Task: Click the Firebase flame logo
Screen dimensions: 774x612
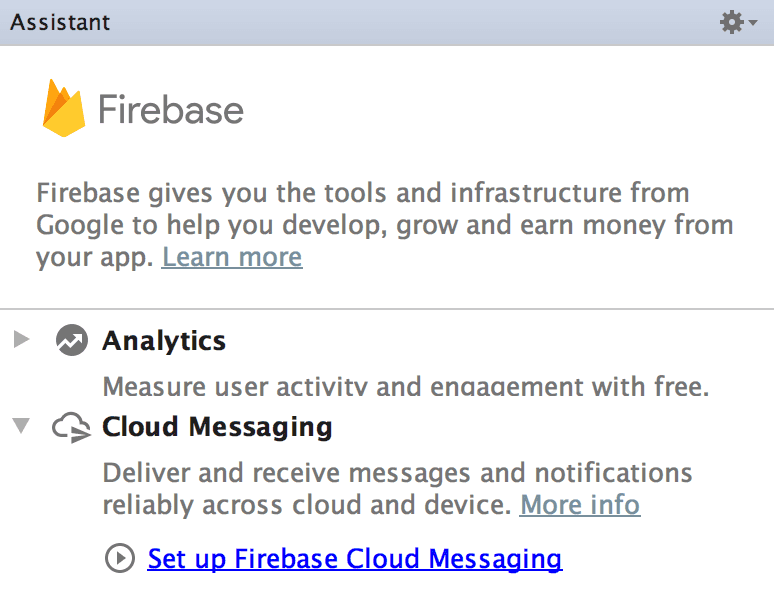Action: pyautogui.click(x=63, y=108)
